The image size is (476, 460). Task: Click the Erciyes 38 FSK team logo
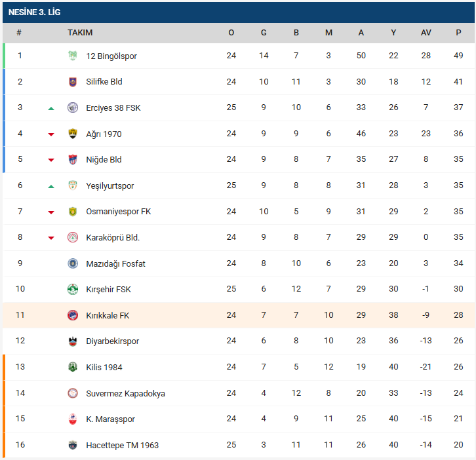click(73, 107)
